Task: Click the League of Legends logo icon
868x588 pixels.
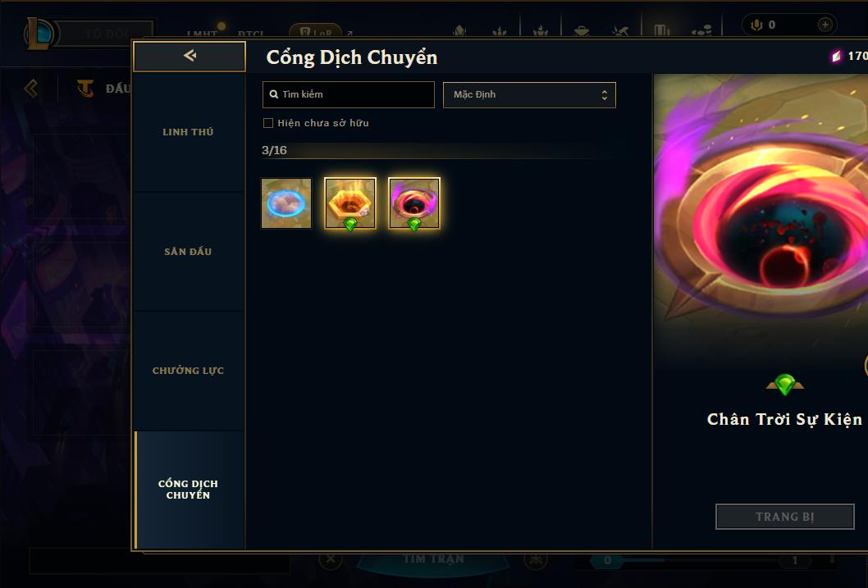Action: (x=39, y=33)
